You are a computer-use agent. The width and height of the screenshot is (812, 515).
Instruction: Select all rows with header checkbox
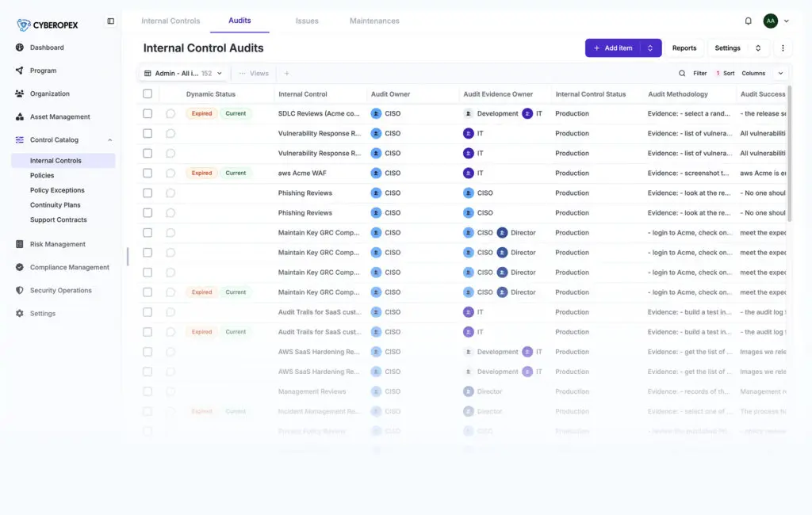pyautogui.click(x=147, y=93)
